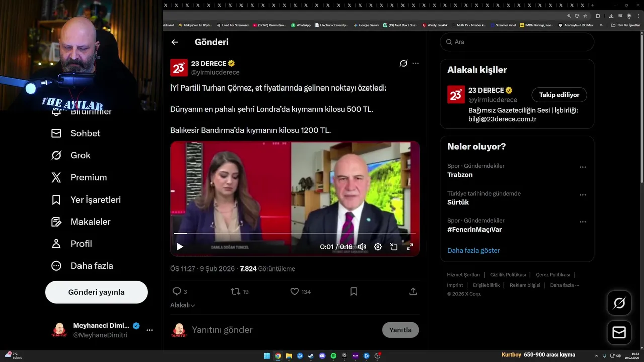Click @yirmiucderece handle in the post
644x362 pixels.
click(215, 73)
